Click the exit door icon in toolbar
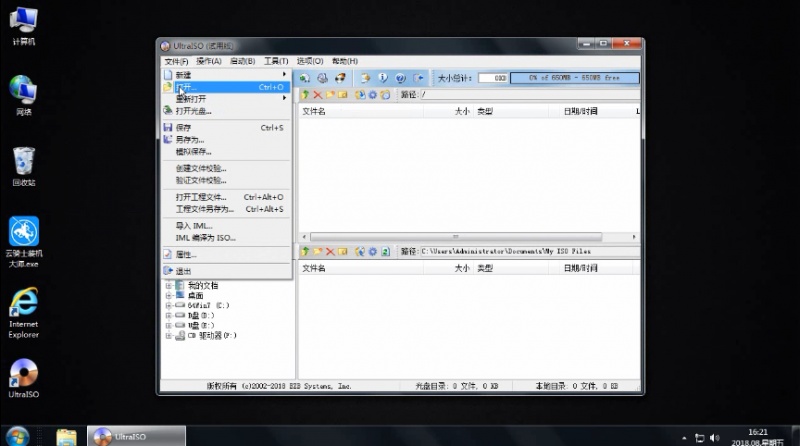Image resolution: width=800 pixels, height=446 pixels. [x=418, y=78]
